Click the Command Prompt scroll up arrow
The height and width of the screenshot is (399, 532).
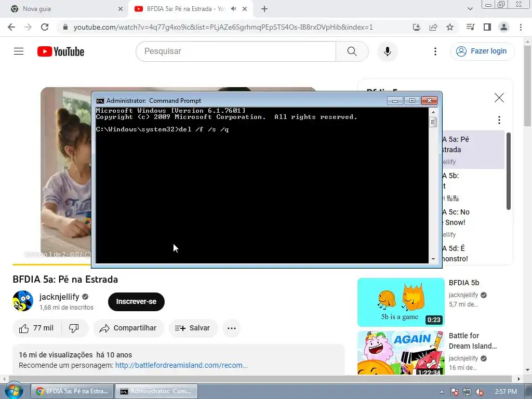click(433, 112)
